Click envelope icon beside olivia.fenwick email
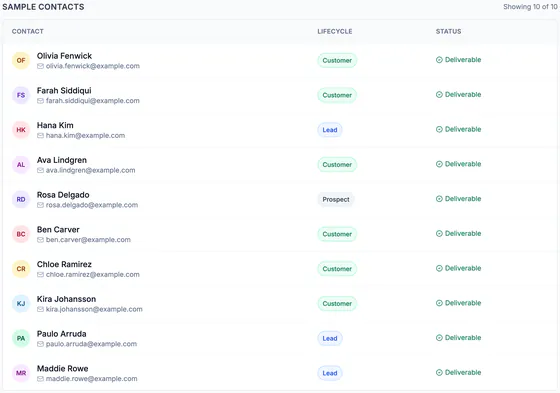 pos(40,66)
